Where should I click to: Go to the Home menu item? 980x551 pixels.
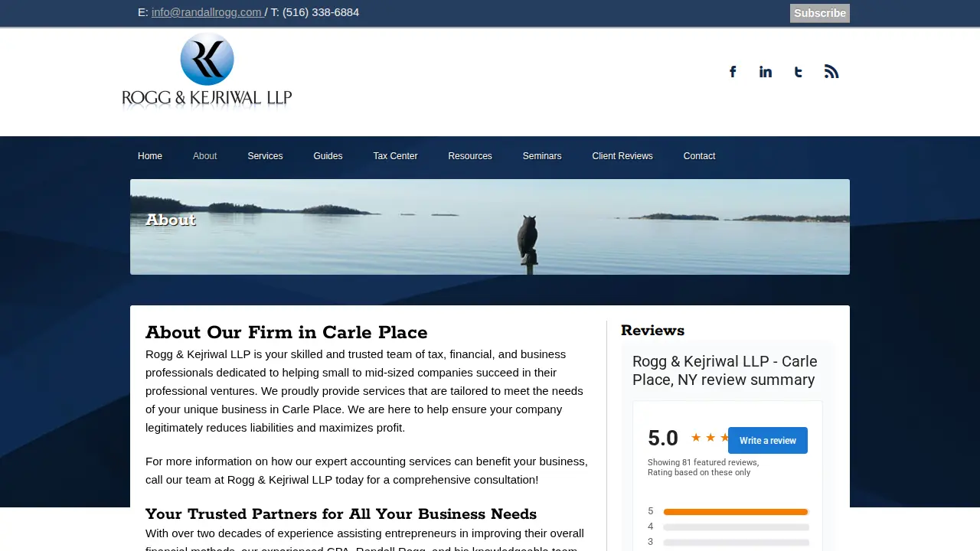[x=150, y=156]
